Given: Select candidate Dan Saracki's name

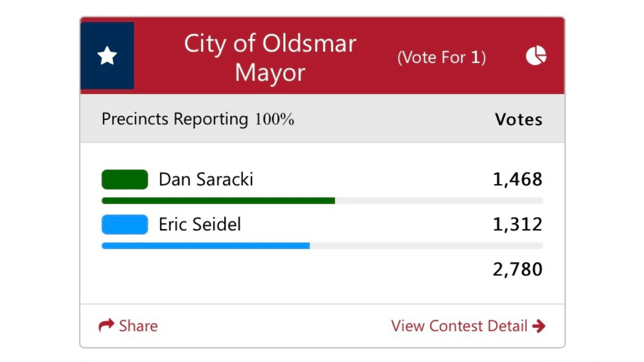Looking at the screenshot, I should pyautogui.click(x=205, y=179).
